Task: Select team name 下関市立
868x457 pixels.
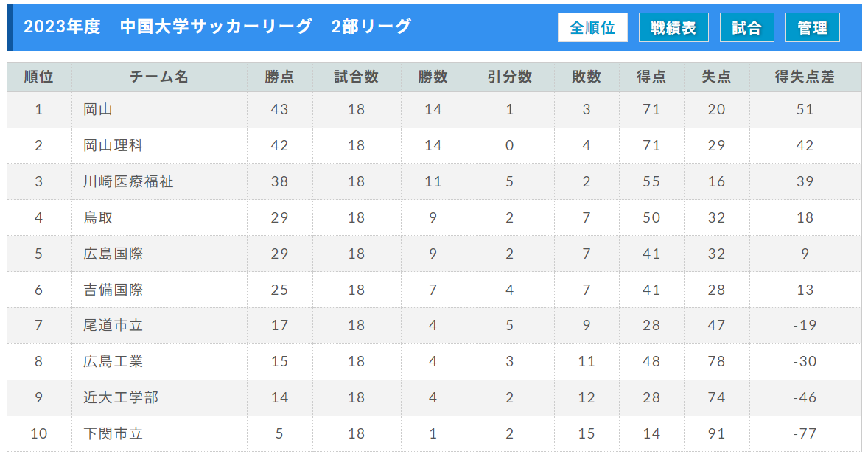Action: tap(113, 433)
